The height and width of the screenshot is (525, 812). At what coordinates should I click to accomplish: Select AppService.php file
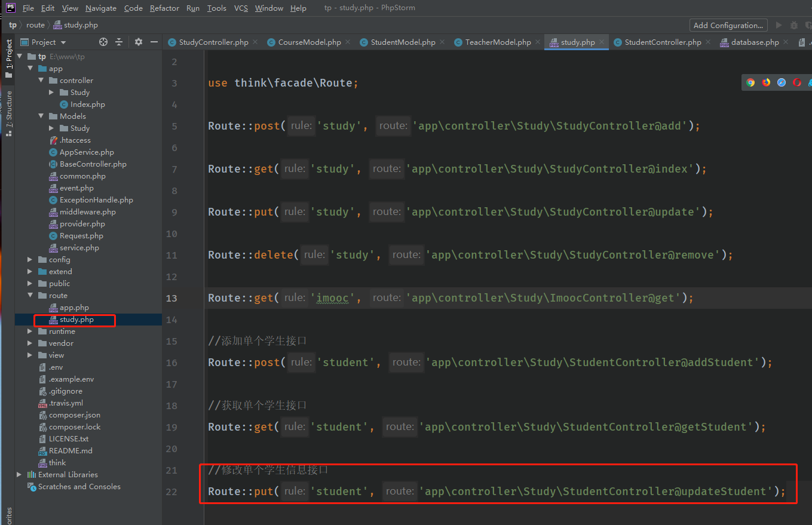pyautogui.click(x=87, y=152)
